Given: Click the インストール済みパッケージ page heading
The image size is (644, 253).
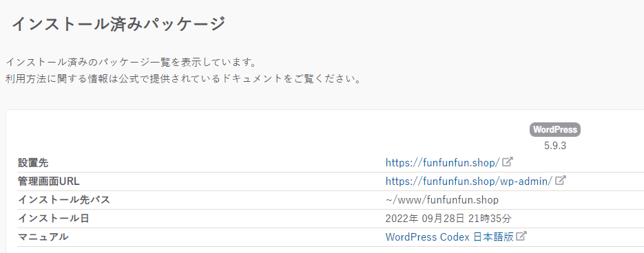Looking at the screenshot, I should tap(118, 24).
